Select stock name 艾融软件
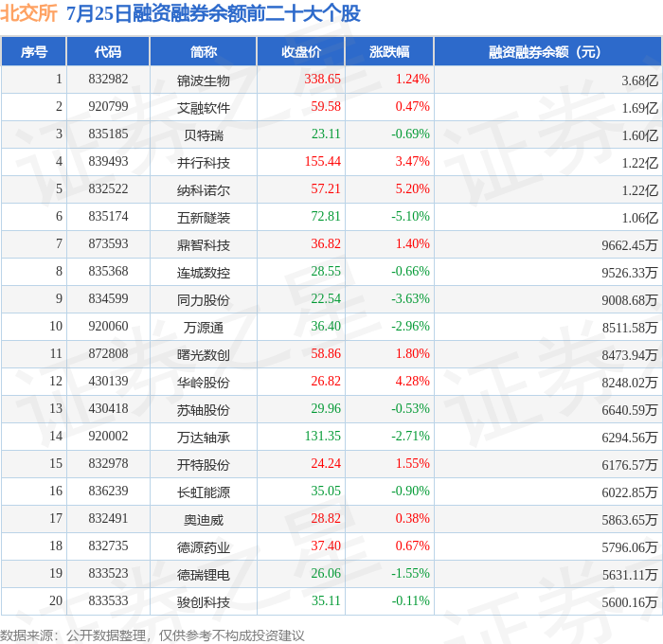 [x=204, y=108]
